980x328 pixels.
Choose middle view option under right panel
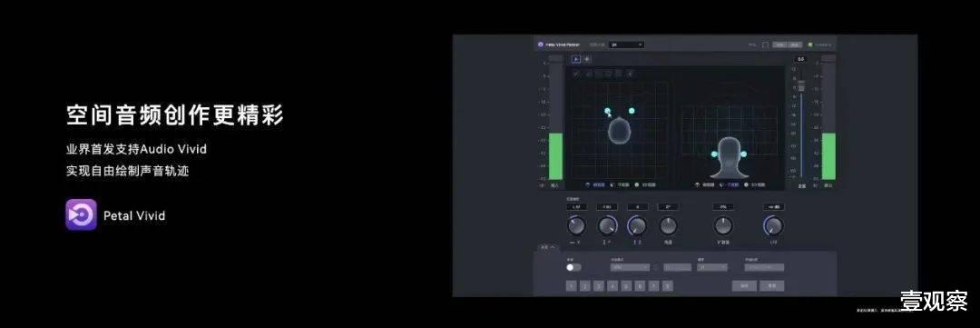730,184
